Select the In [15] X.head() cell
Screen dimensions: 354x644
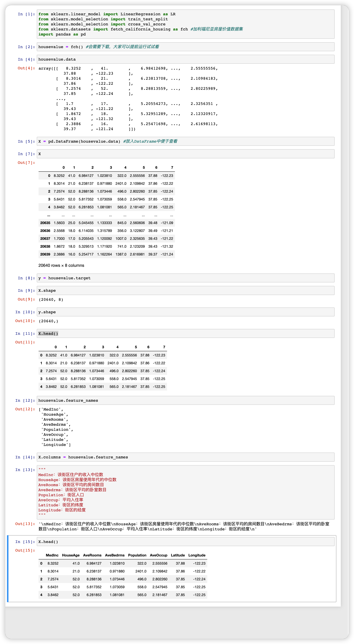[185, 541]
